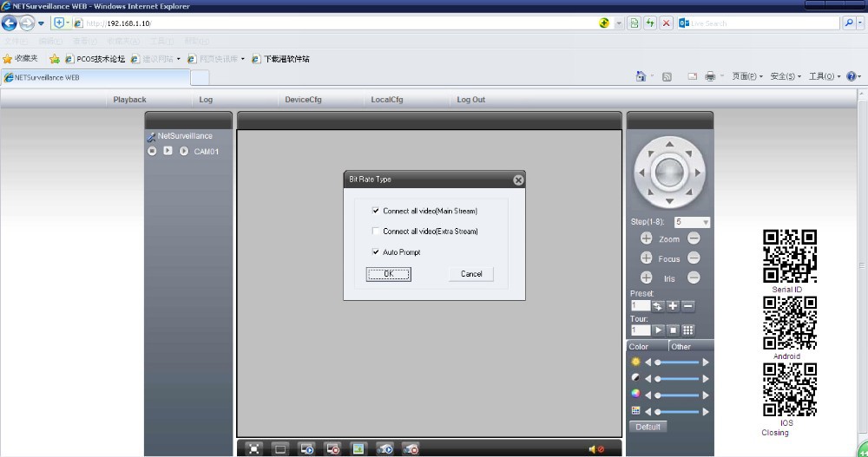Click the Focus minus button
Screen dimensions: 868x457
[x=694, y=258]
